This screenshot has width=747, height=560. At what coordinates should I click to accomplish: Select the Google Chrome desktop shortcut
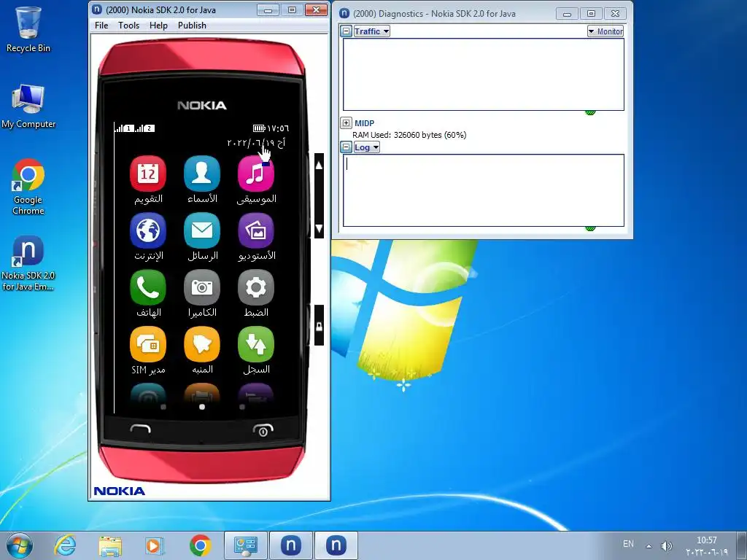point(28,187)
